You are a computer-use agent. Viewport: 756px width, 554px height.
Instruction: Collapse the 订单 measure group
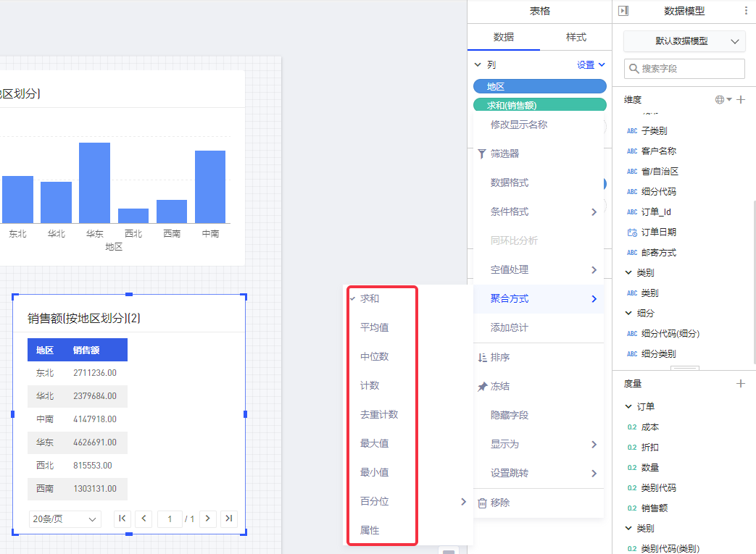628,407
